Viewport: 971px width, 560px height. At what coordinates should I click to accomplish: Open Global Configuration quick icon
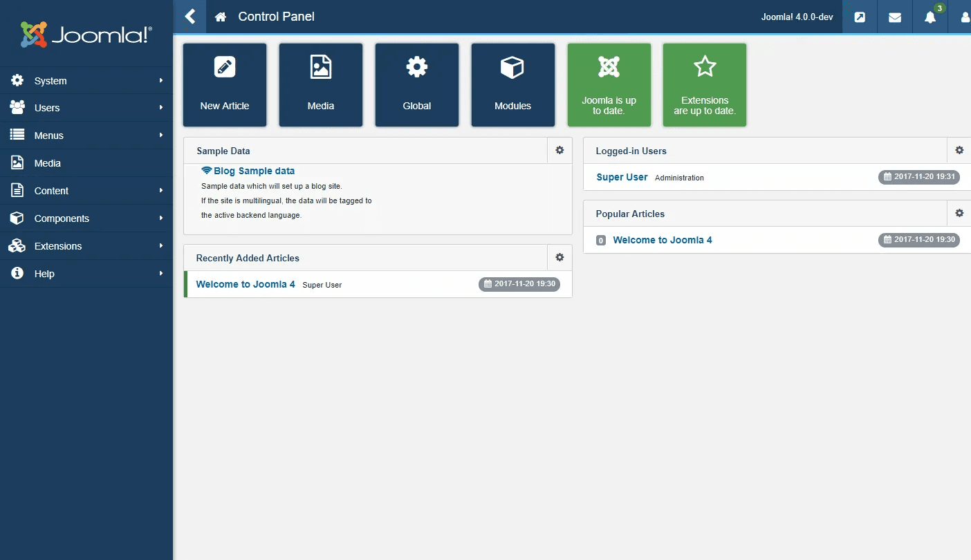click(416, 84)
